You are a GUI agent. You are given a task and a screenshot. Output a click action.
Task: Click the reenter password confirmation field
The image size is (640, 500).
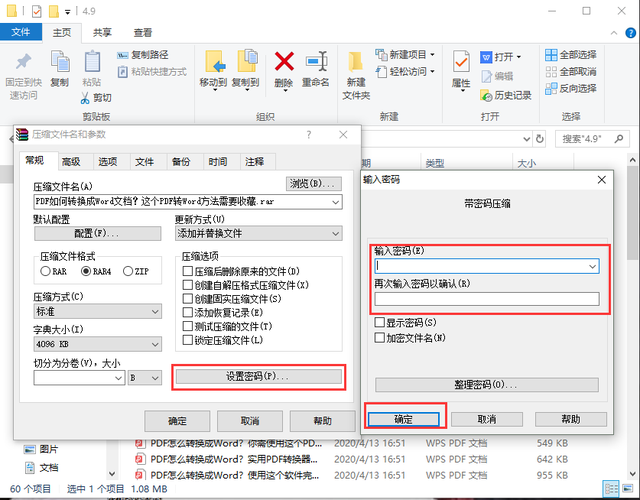point(487,299)
